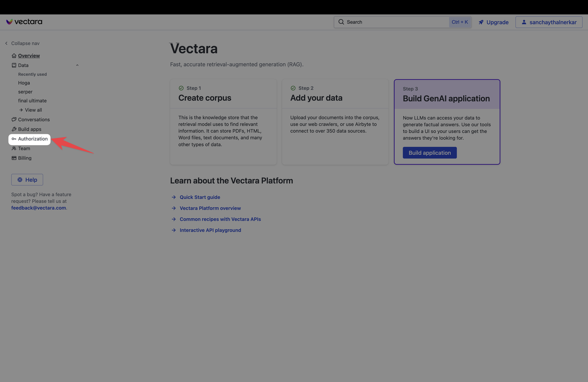
Task: Click the arrow icon beside Common recipes
Action: coord(174,219)
